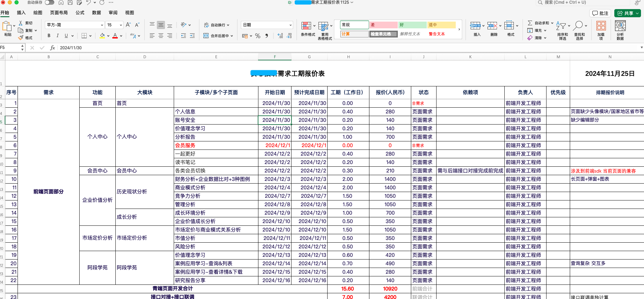
Task: Toggle middle vertical alignment
Action: click(x=161, y=25)
